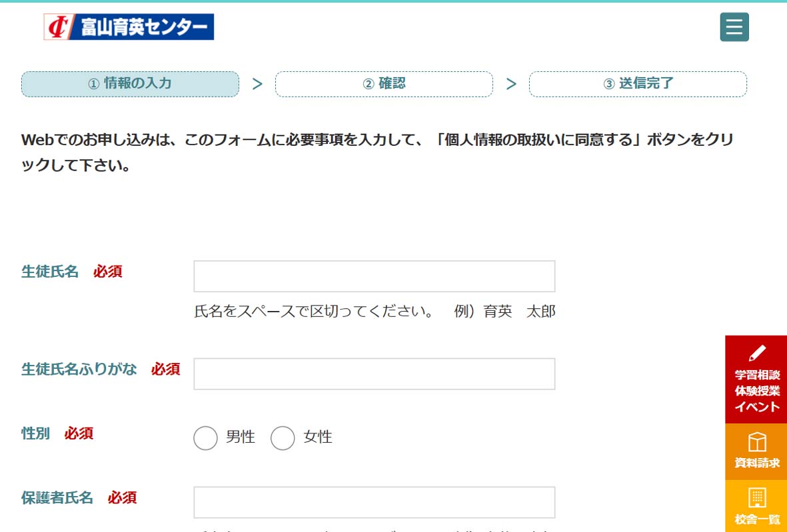Focus the 保護者氏名 input field
The height and width of the screenshot is (532, 787).
tap(374, 502)
